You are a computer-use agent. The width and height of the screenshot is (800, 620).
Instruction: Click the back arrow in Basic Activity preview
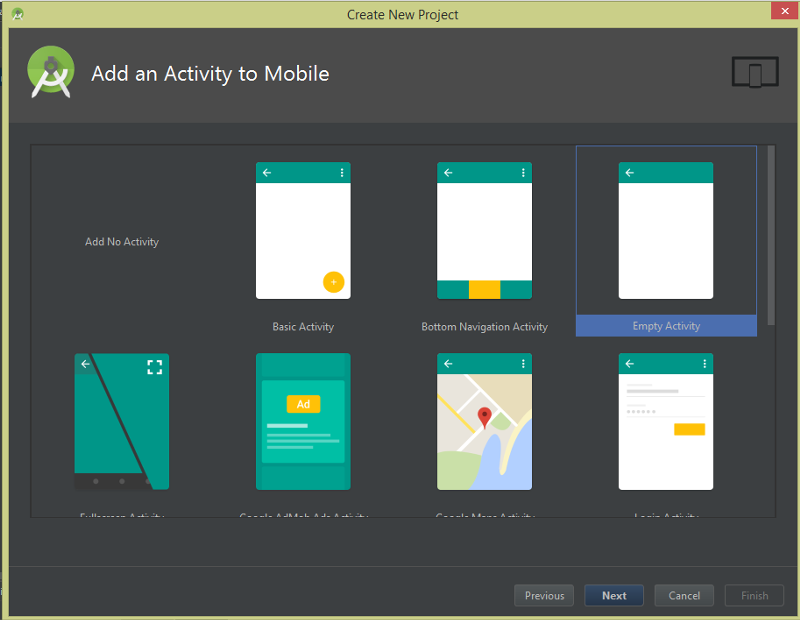[267, 173]
